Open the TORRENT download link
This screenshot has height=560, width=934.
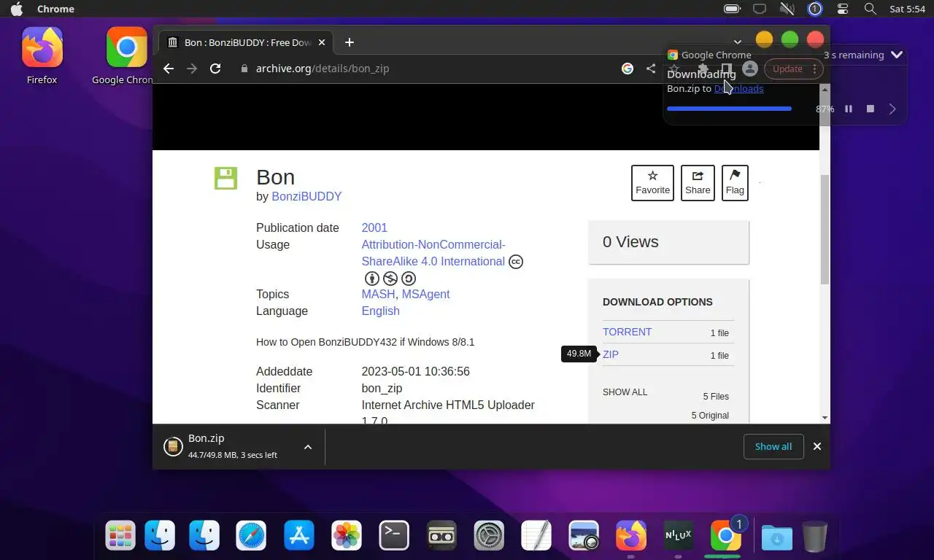tap(627, 332)
